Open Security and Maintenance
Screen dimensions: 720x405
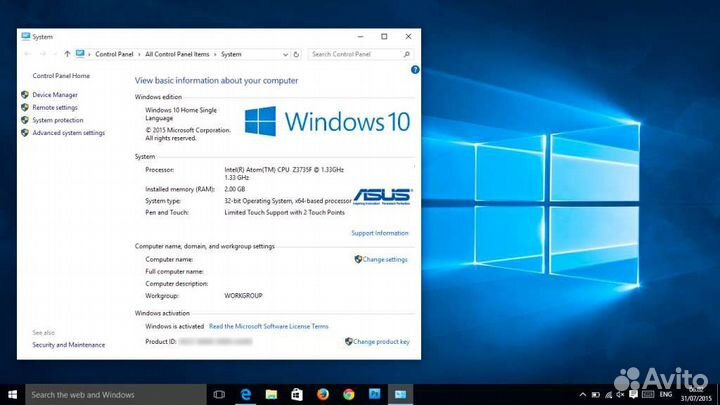(x=68, y=345)
